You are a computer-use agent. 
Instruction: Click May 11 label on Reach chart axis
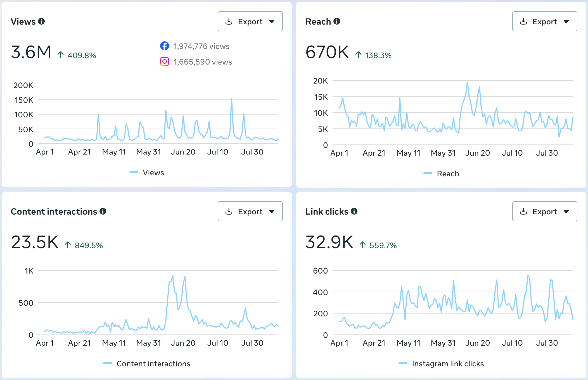(x=409, y=153)
